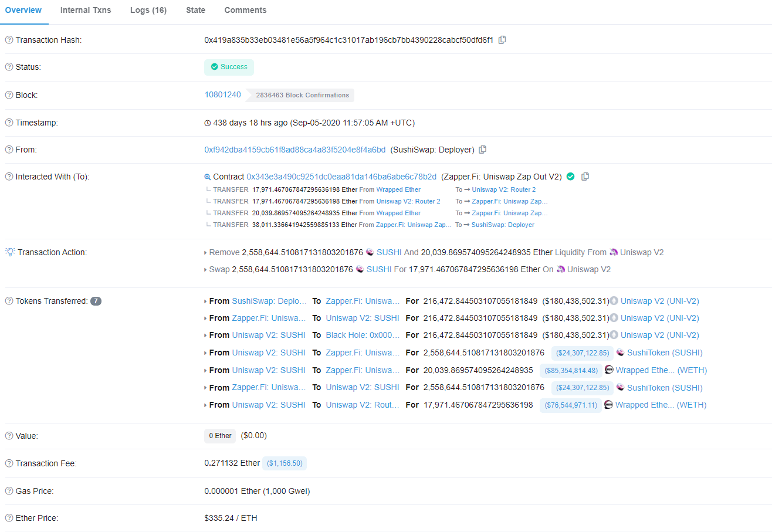Click the help icon beside Timestamp
This screenshot has height=532, width=772.
click(x=9, y=123)
